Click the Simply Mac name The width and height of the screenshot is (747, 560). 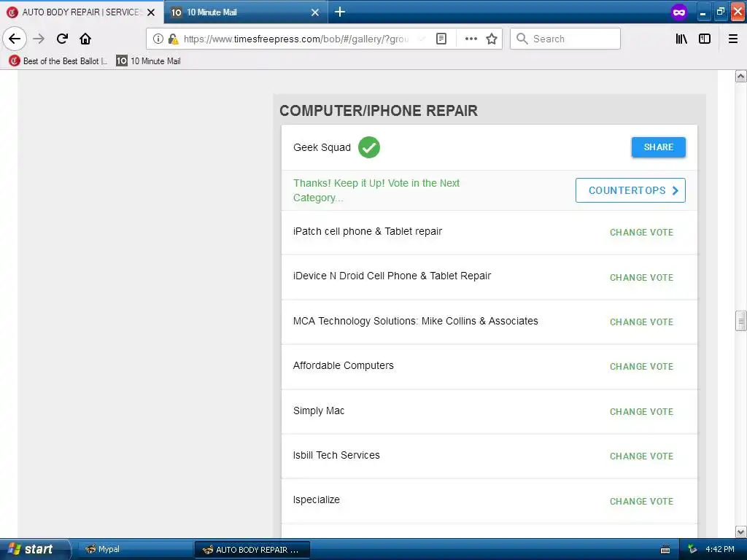point(318,411)
